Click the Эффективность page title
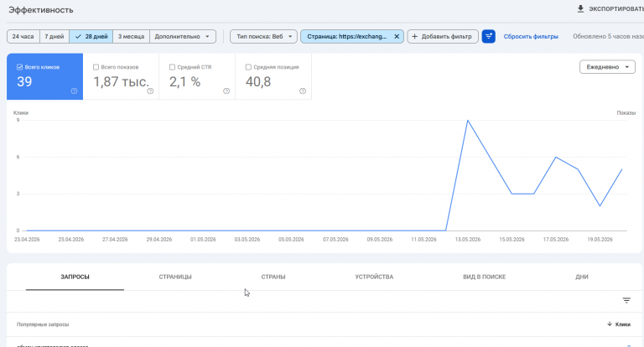 [40, 10]
